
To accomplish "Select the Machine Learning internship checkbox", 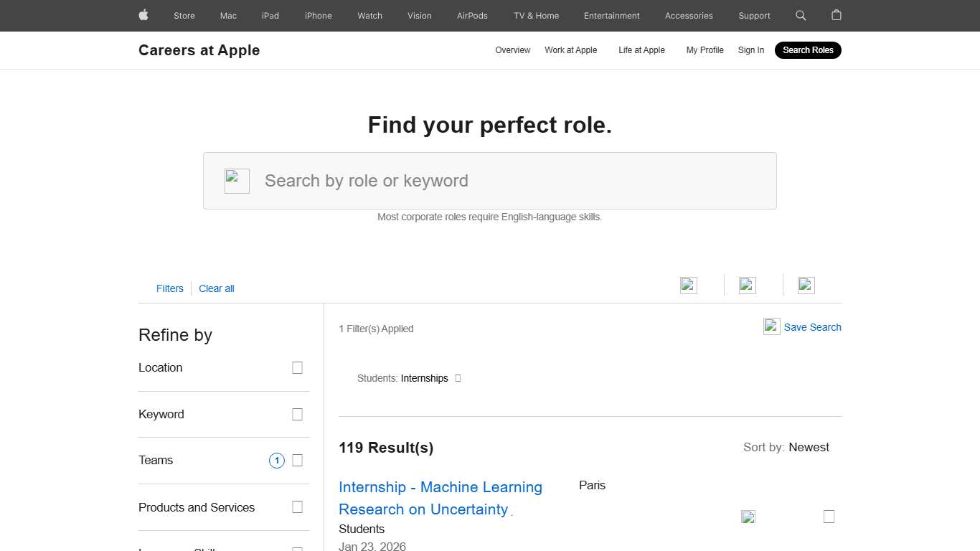I will (x=829, y=516).
